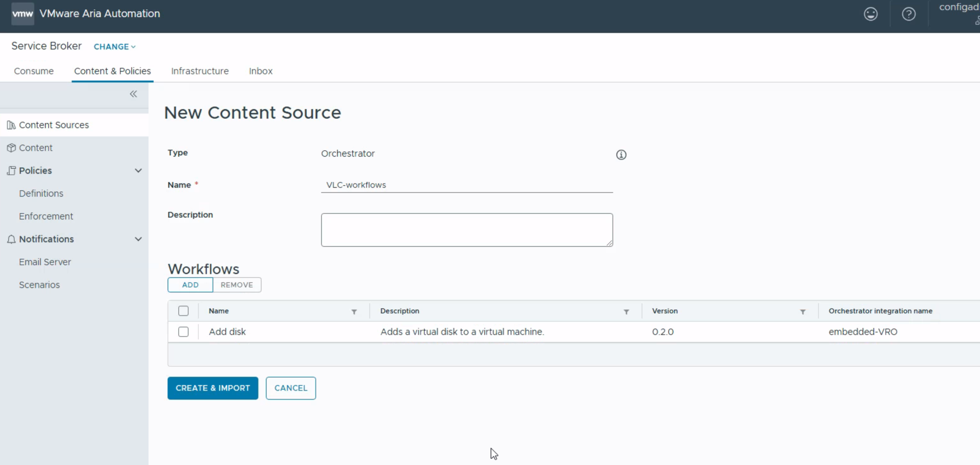Image resolution: width=980 pixels, height=465 pixels.
Task: Click ADD workflows button
Action: pos(190,285)
